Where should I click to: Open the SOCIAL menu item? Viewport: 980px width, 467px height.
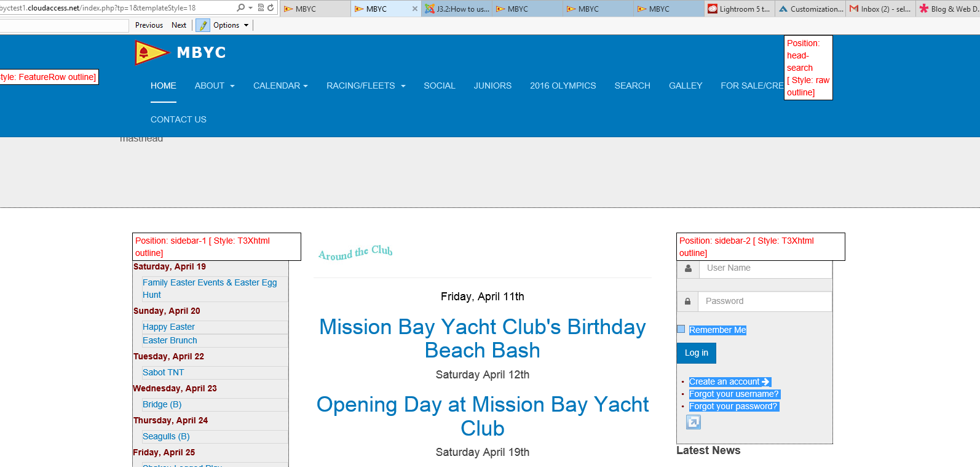pyautogui.click(x=440, y=86)
